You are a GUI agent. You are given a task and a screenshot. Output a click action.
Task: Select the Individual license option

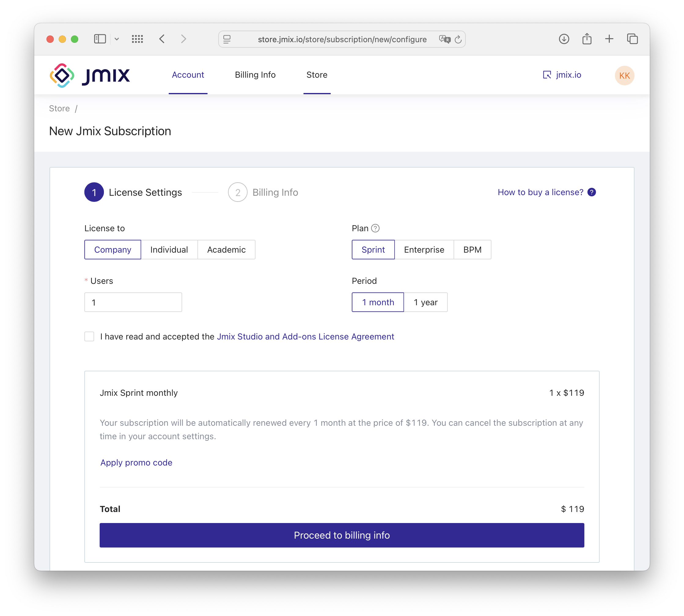click(x=169, y=250)
